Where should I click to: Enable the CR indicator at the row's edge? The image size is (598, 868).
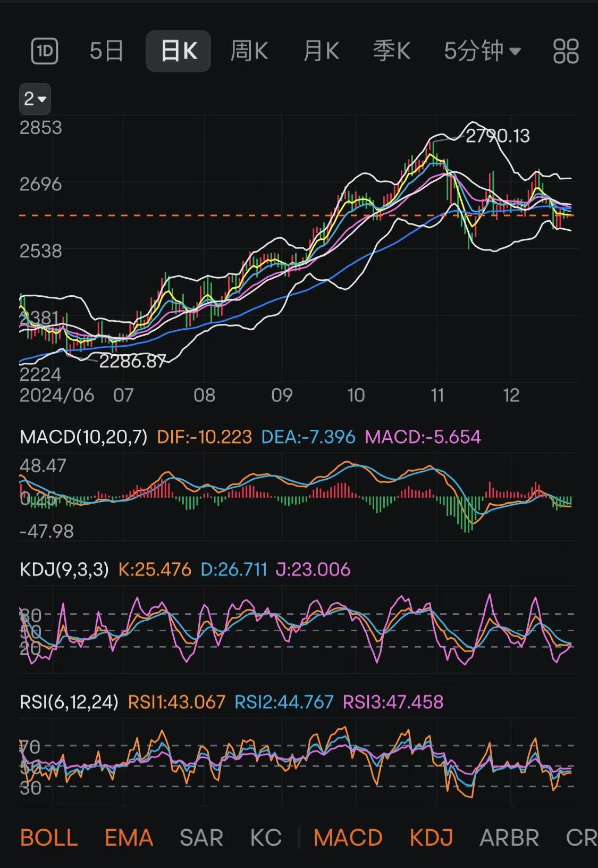[x=582, y=838]
